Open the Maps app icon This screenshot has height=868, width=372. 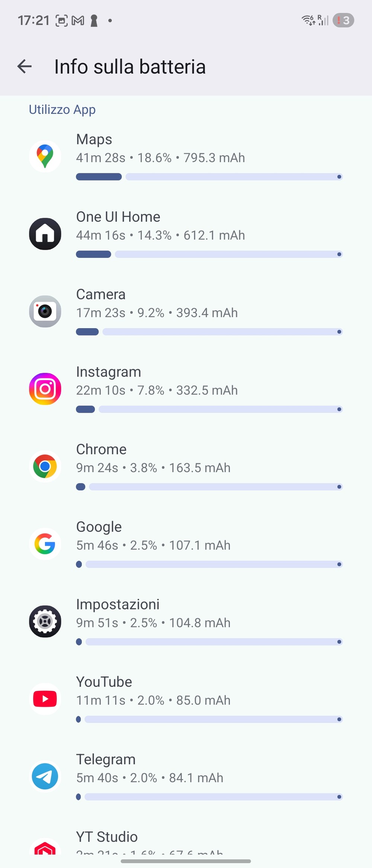(45, 156)
